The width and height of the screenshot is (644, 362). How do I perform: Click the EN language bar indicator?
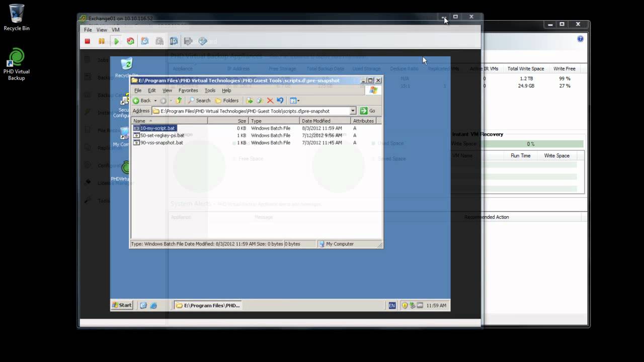pos(392,305)
